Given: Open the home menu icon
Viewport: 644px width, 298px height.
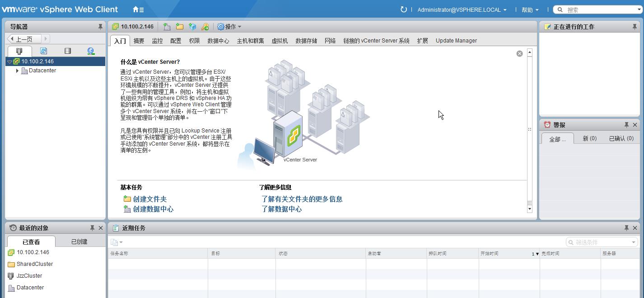Looking at the screenshot, I should (138, 9).
